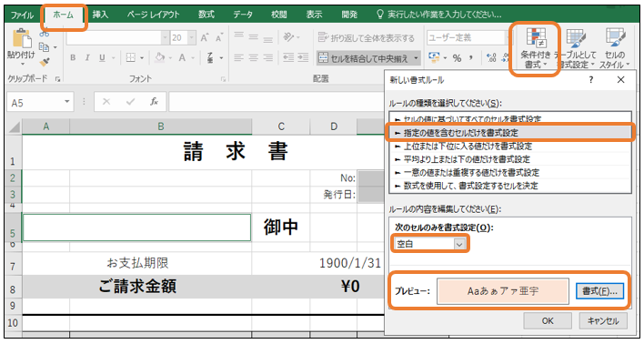Click the Copy icon in clipboard group

pos(45,46)
